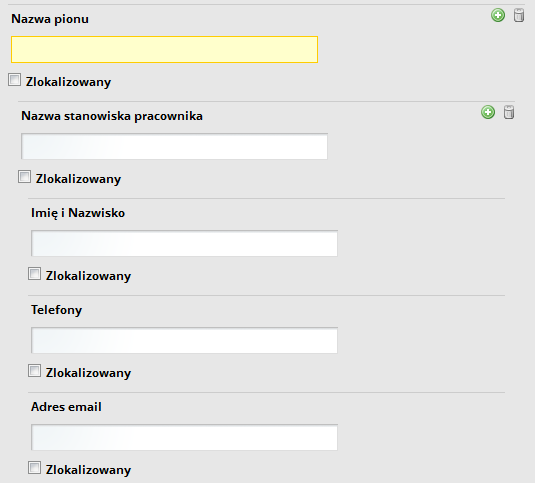Toggle the Zlokalizowany checkbox under Telefony

coord(34,371)
